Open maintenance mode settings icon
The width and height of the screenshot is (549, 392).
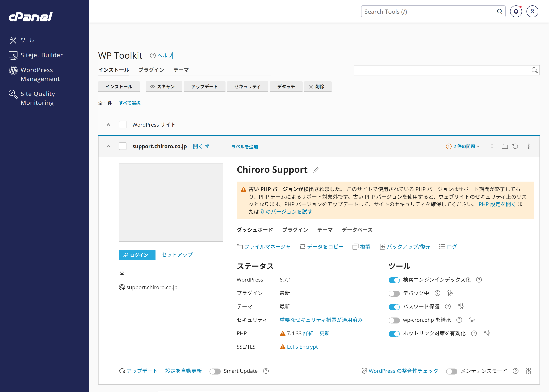coord(529,371)
